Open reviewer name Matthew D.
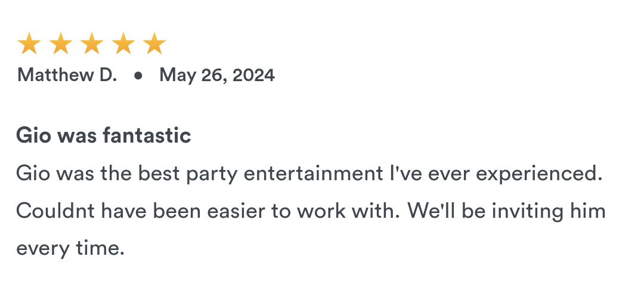 point(67,75)
